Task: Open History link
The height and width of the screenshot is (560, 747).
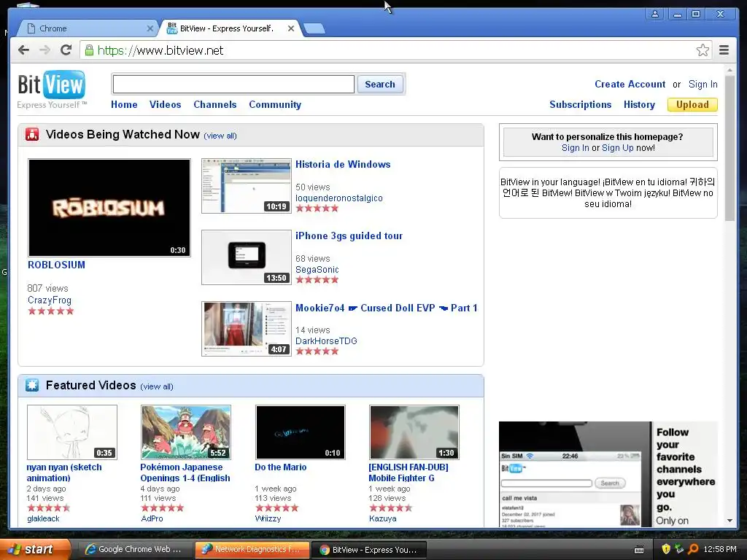Action: [639, 104]
